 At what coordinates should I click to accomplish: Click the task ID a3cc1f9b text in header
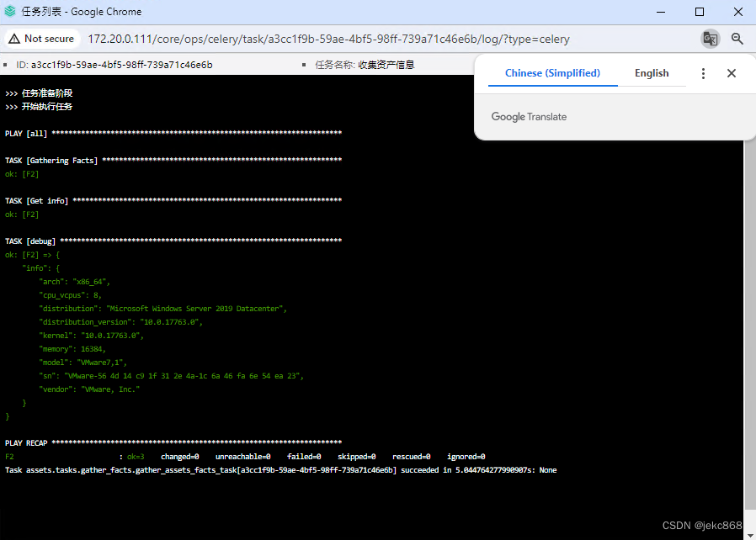(x=121, y=65)
